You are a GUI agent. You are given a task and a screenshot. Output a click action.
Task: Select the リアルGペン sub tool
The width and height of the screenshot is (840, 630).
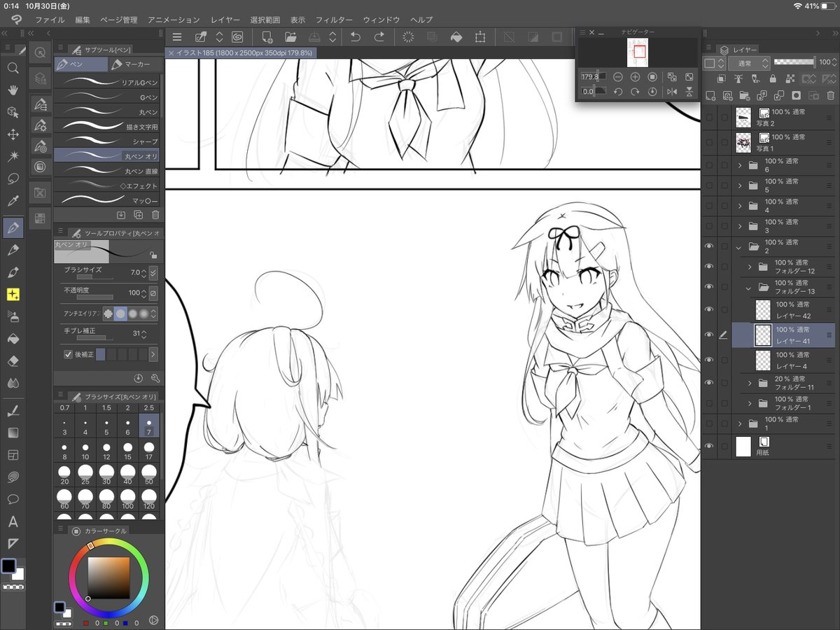(107, 83)
